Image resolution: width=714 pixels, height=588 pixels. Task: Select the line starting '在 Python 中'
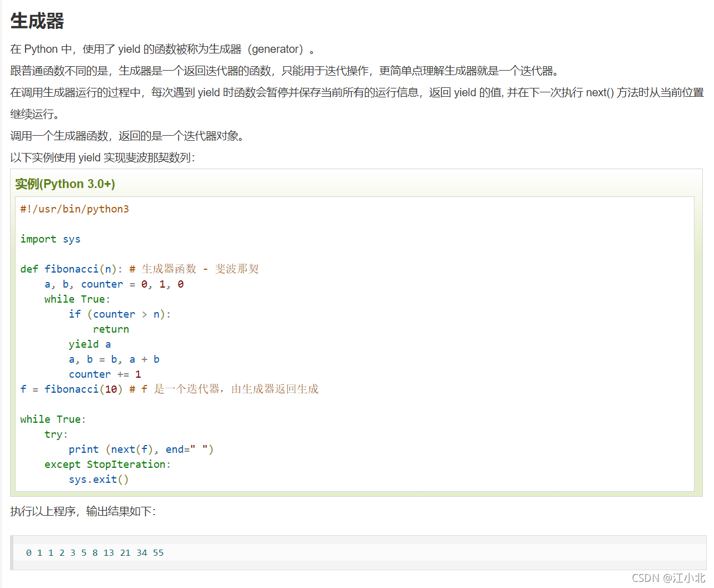(x=163, y=49)
